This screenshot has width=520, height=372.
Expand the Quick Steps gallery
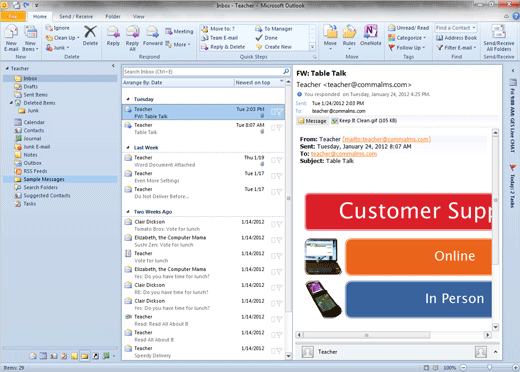(x=313, y=47)
